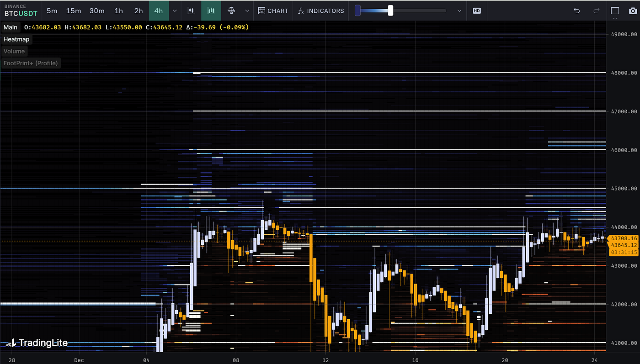
Task: Open the BINANCE BTCUSDT symbol selector
Action: pyautogui.click(x=21, y=11)
